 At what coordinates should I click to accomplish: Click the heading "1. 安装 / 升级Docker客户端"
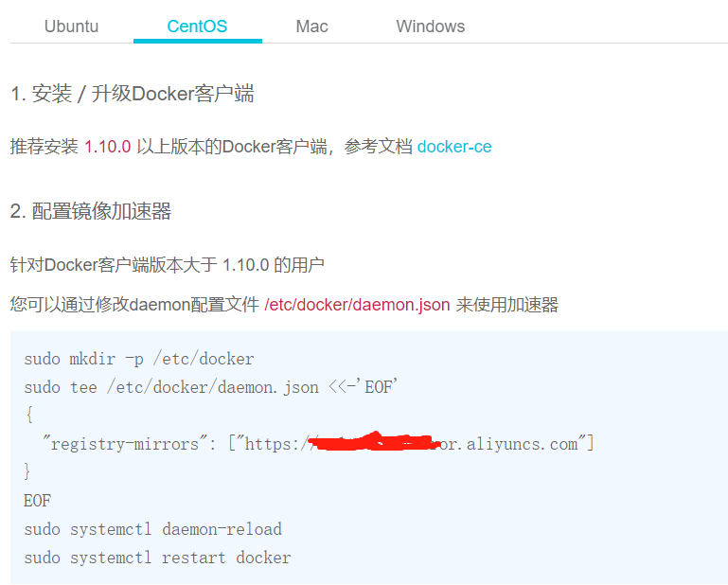133,94
